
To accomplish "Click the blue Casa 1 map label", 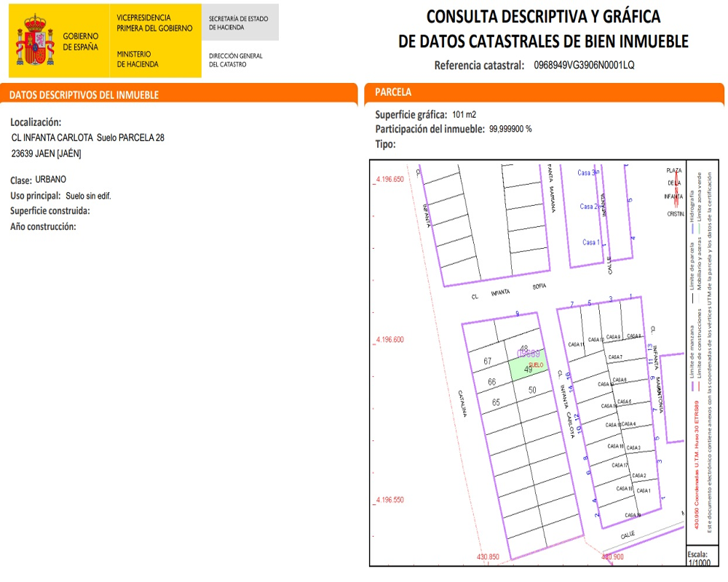I will [x=590, y=242].
